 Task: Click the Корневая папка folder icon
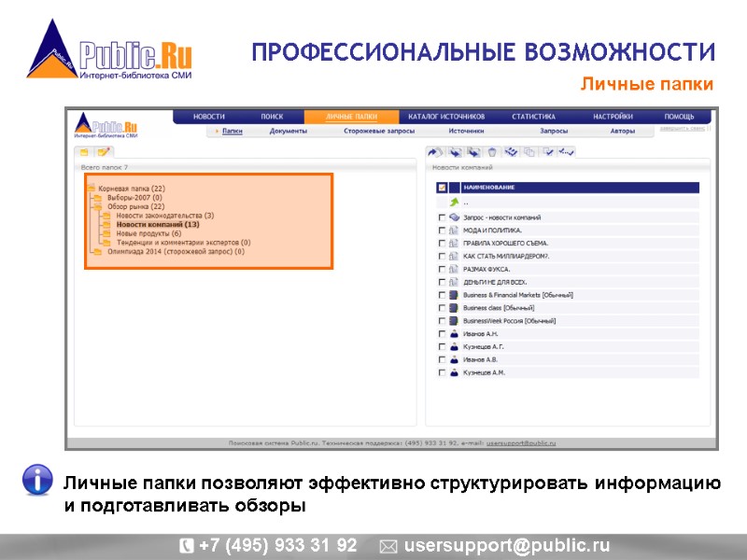tap(92, 189)
